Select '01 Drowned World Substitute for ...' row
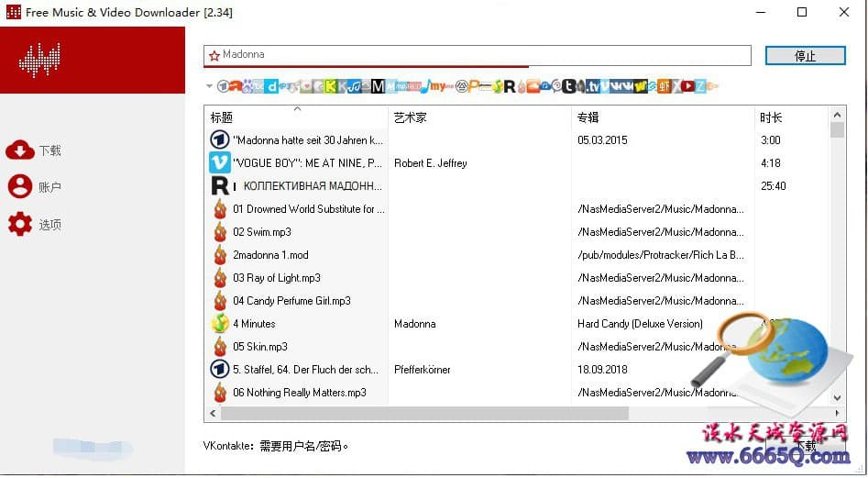The height and width of the screenshot is (478, 868). [309, 209]
